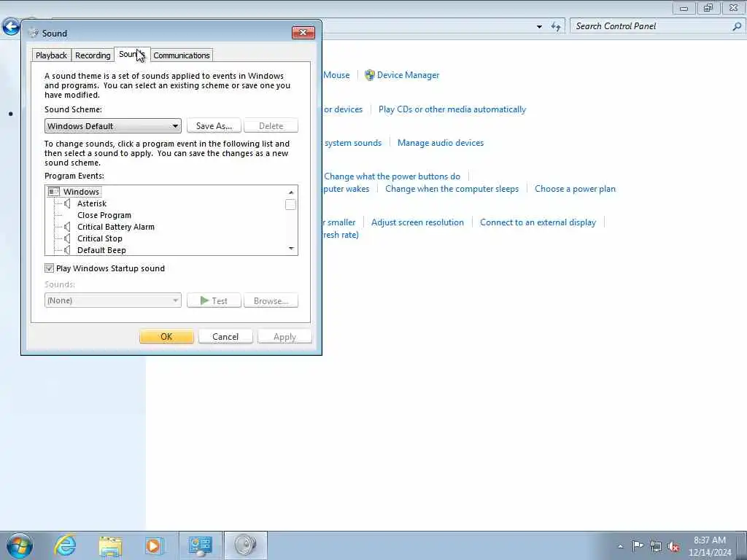This screenshot has width=747, height=560.
Task: Click Cancel in the Sound dialog
Action: click(225, 337)
